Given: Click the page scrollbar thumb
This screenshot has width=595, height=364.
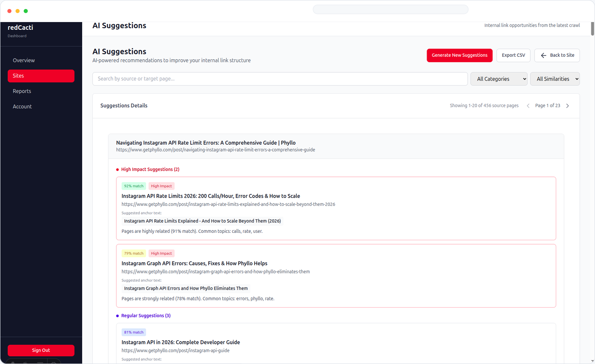Looking at the screenshot, I should point(593,29).
